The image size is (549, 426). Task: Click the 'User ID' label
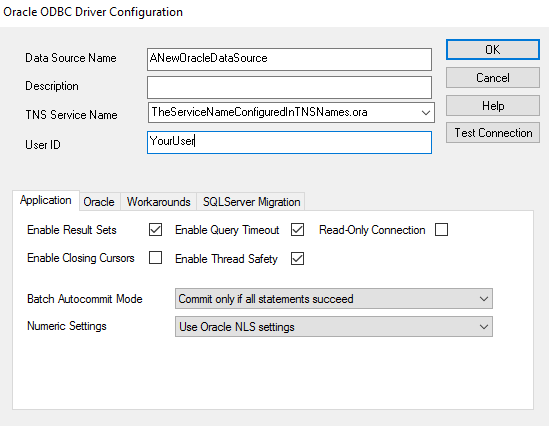tap(43, 145)
